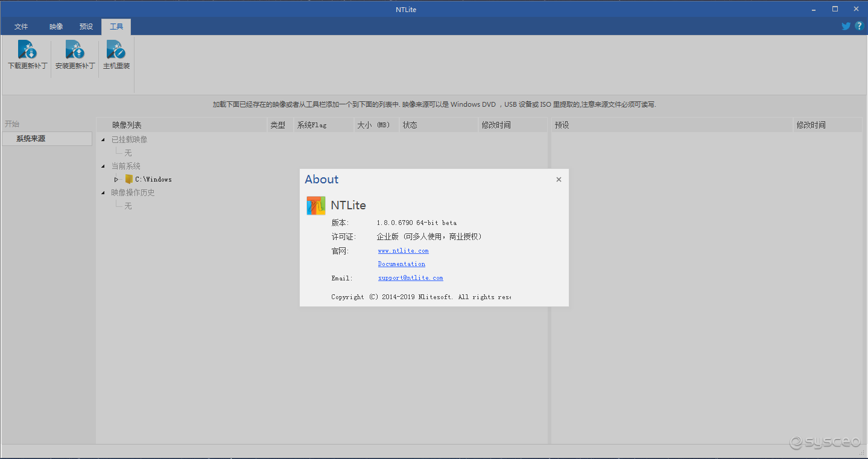Click the 开始 sidebar heading
The height and width of the screenshot is (459, 868).
coord(12,124)
